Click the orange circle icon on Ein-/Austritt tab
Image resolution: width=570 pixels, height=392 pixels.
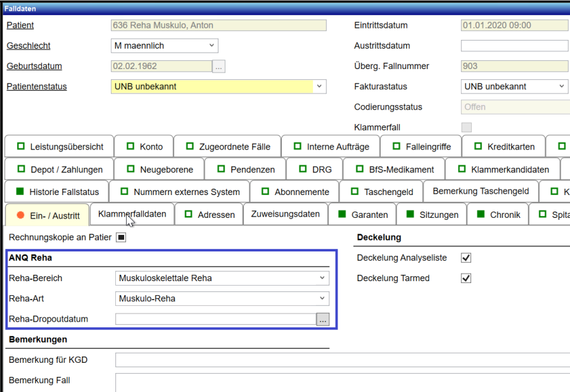pyautogui.click(x=20, y=215)
